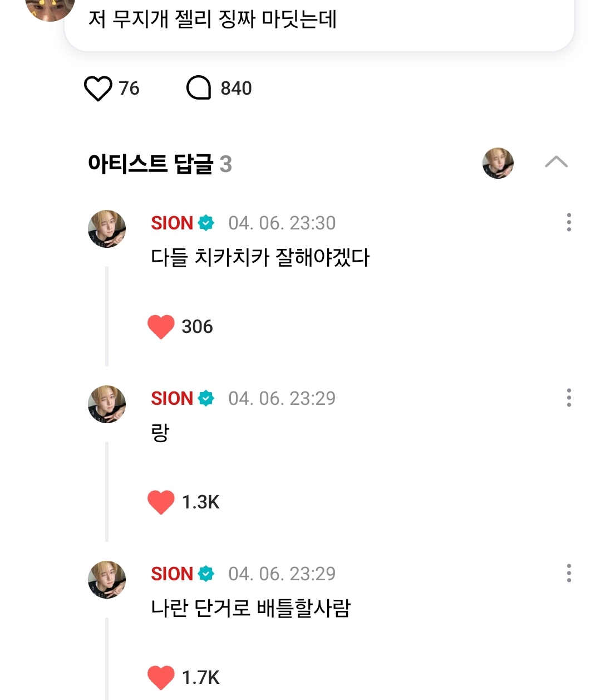Tap the verified badge on the last reply

pyautogui.click(x=206, y=574)
